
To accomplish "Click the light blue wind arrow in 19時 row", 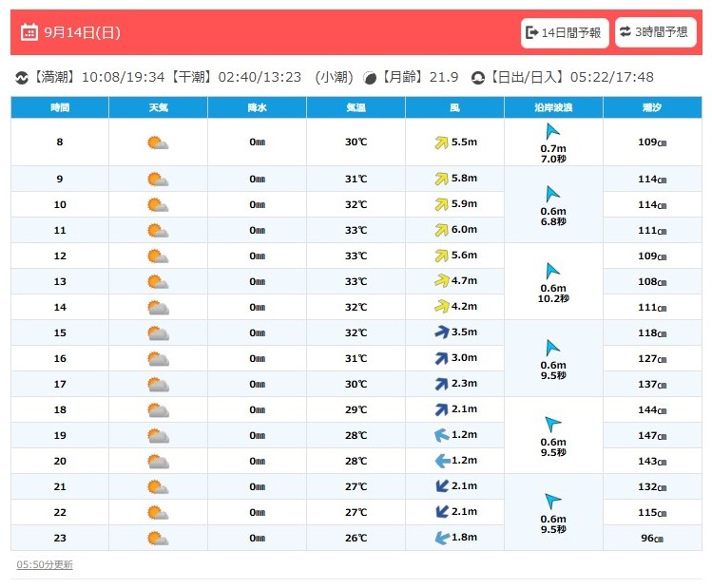I will (x=442, y=435).
